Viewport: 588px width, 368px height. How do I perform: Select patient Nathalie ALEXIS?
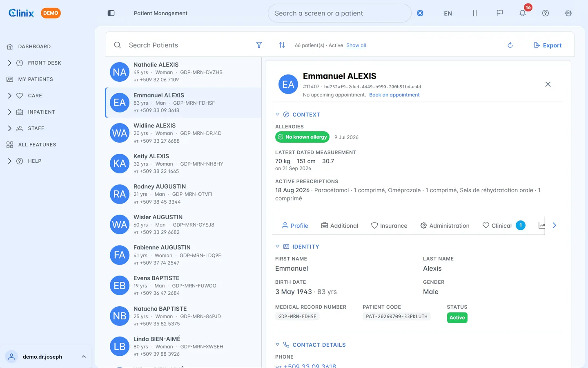tap(183, 72)
